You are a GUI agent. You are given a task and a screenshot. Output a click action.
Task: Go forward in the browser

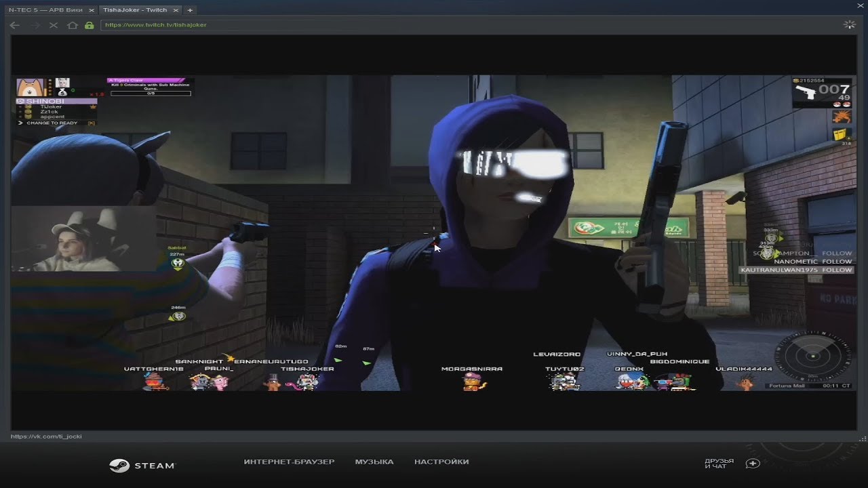[x=35, y=25]
